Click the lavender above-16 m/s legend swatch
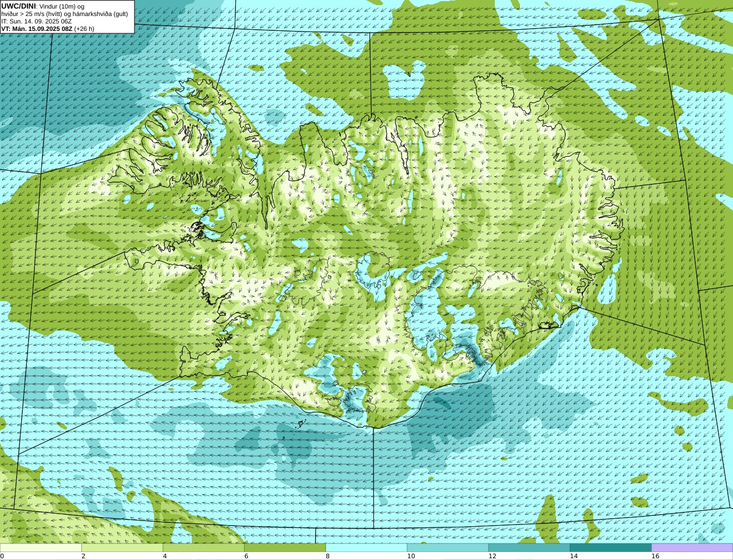733x560 pixels. pyautogui.click(x=692, y=547)
